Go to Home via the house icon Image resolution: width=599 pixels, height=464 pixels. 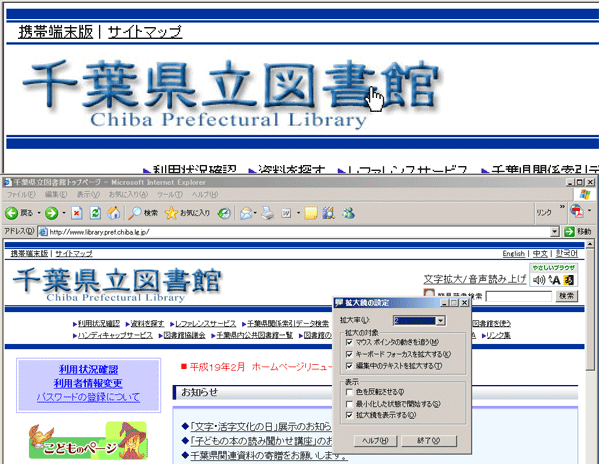[113, 213]
